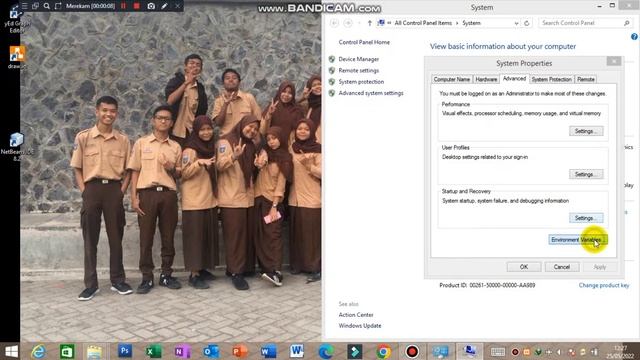Open the draw.io desktop shortcut

point(17,57)
